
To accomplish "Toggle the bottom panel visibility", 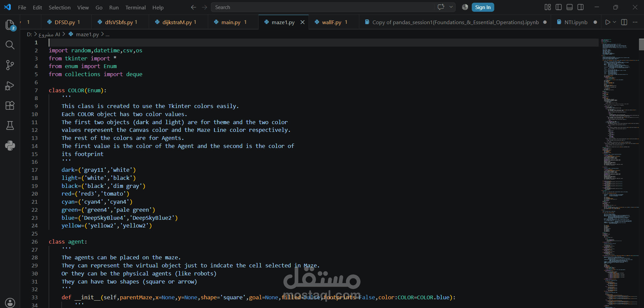I will [569, 7].
